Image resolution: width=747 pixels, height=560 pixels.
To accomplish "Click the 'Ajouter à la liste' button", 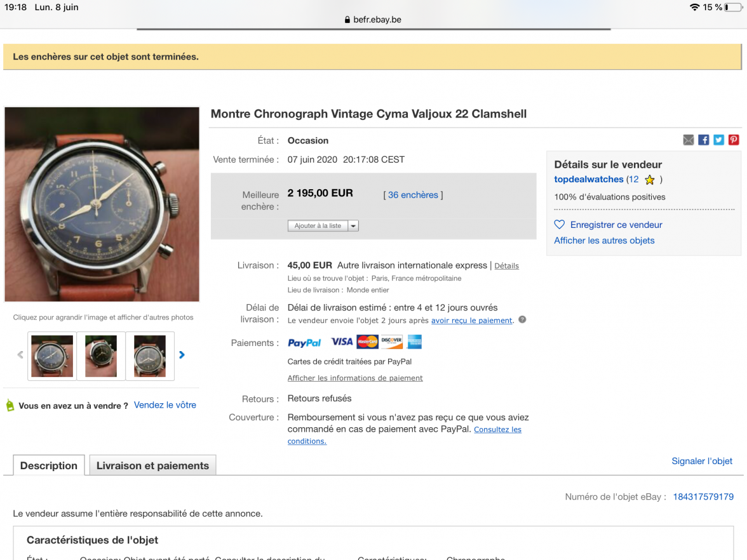I will pyautogui.click(x=318, y=225).
